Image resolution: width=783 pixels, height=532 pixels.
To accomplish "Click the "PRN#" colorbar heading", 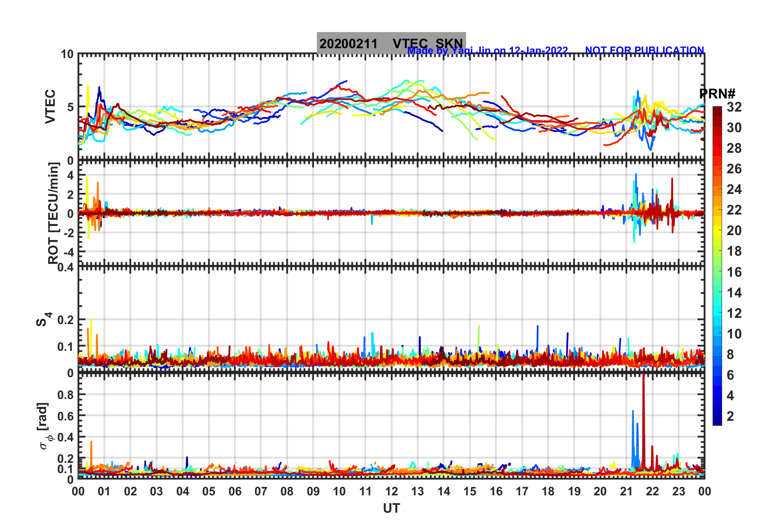I will coord(717,94).
